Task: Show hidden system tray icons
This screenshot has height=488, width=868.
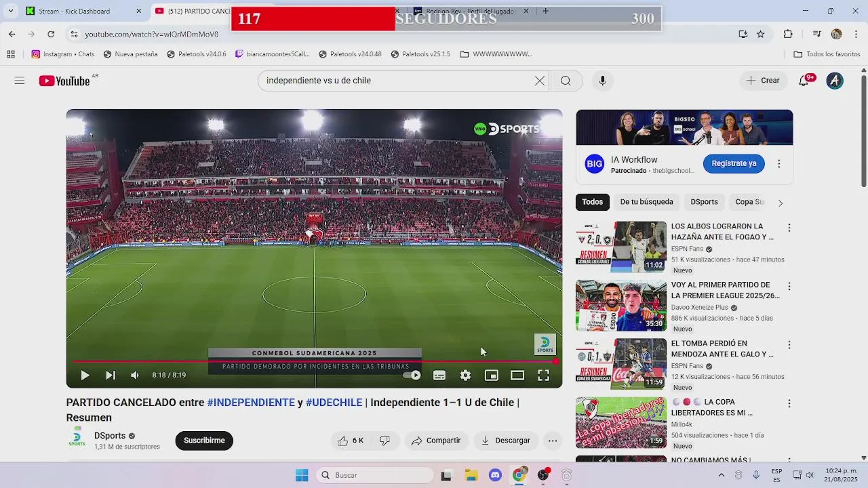Action: 722,475
